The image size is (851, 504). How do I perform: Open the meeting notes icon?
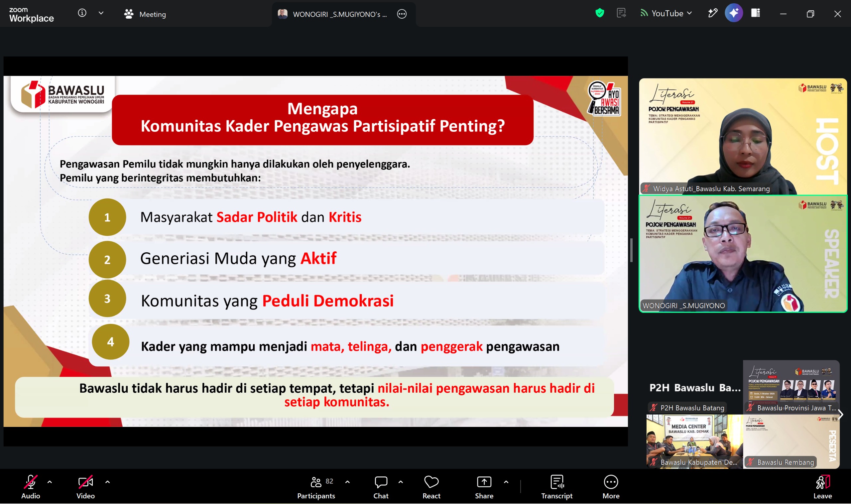pos(621,13)
